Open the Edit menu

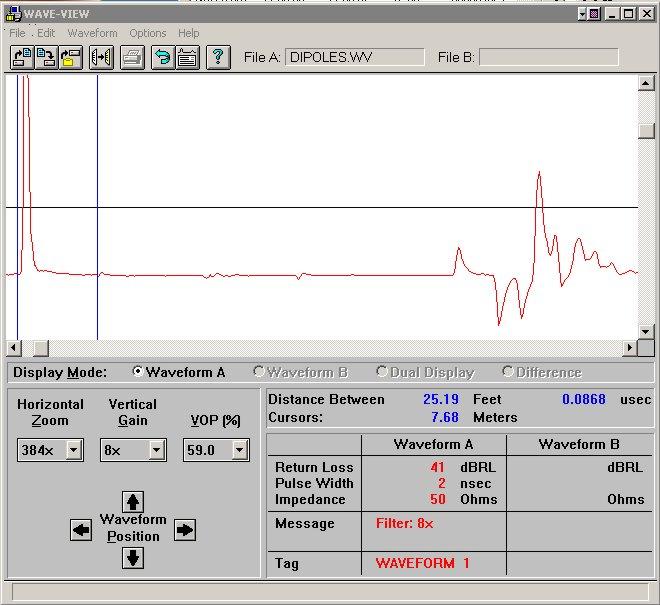tap(46, 33)
